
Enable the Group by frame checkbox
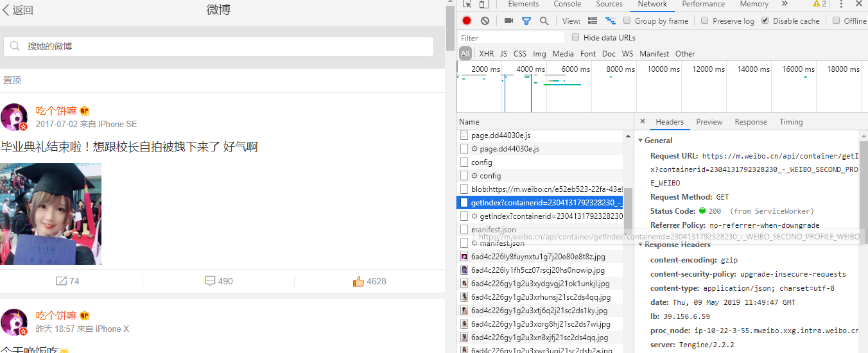[627, 21]
